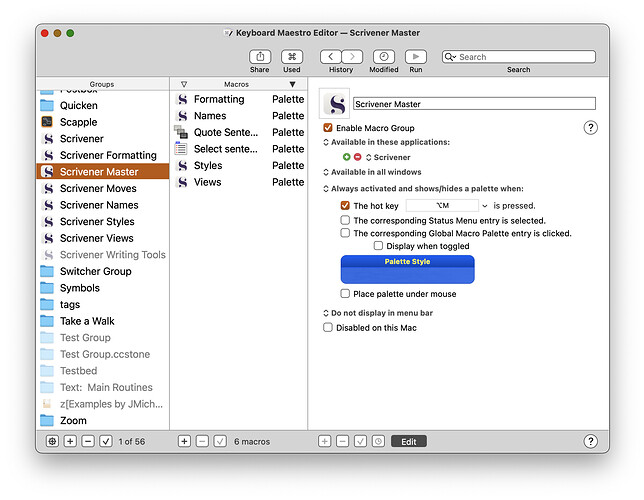Select the Take a Walk group
Image resolution: width=644 pixels, height=500 pixels.
[x=103, y=321]
